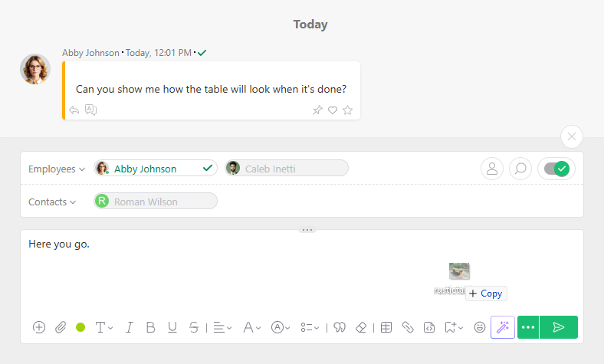The image size is (604, 364).
Task: Expand the Employees dropdown
Action: (57, 169)
